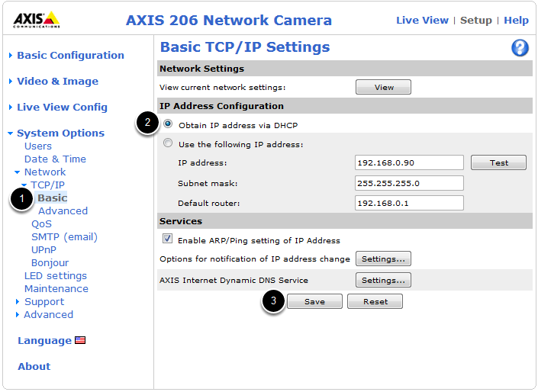Collapse the TCP/IP tree arrow

pos(24,185)
